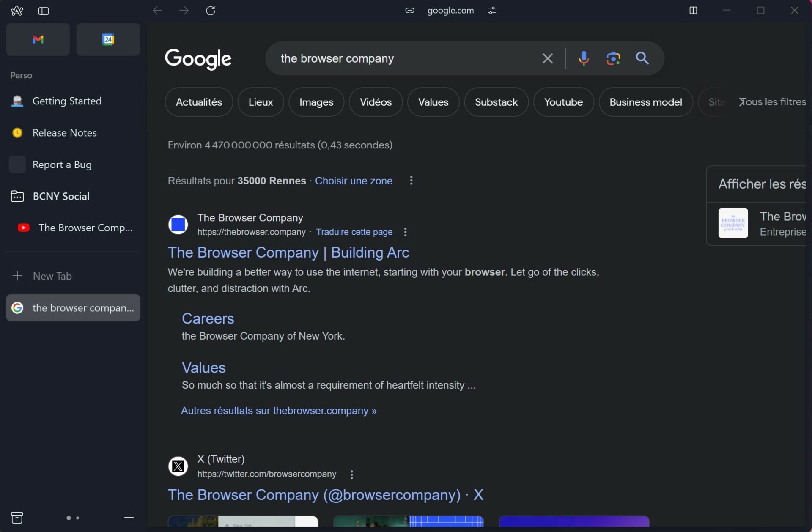
Task: Open 'The Browser Company | Building Arc' result
Action: (x=288, y=252)
